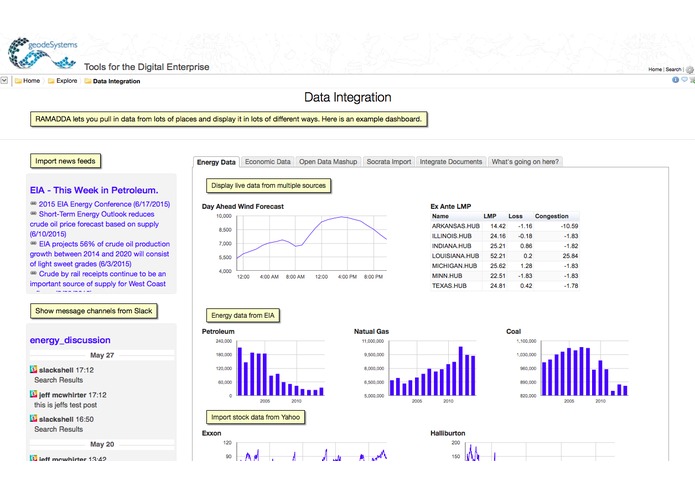This screenshot has height=494, width=695.
Task: Open the What's going on here? tab
Action: pos(525,162)
